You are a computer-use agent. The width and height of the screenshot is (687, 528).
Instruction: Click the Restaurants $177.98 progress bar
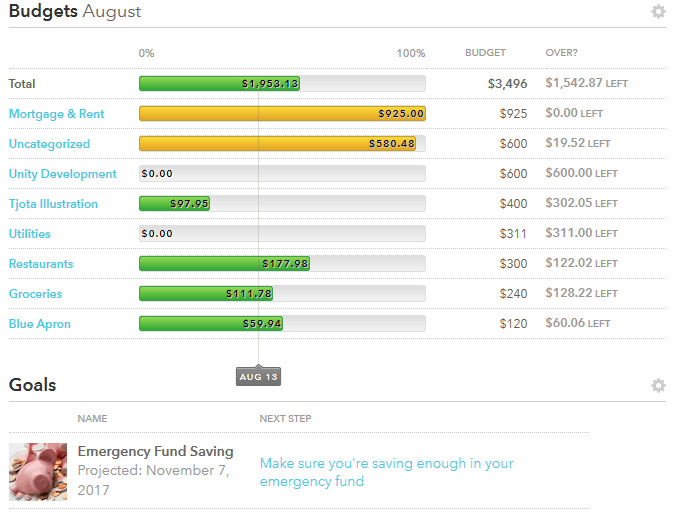tap(224, 264)
